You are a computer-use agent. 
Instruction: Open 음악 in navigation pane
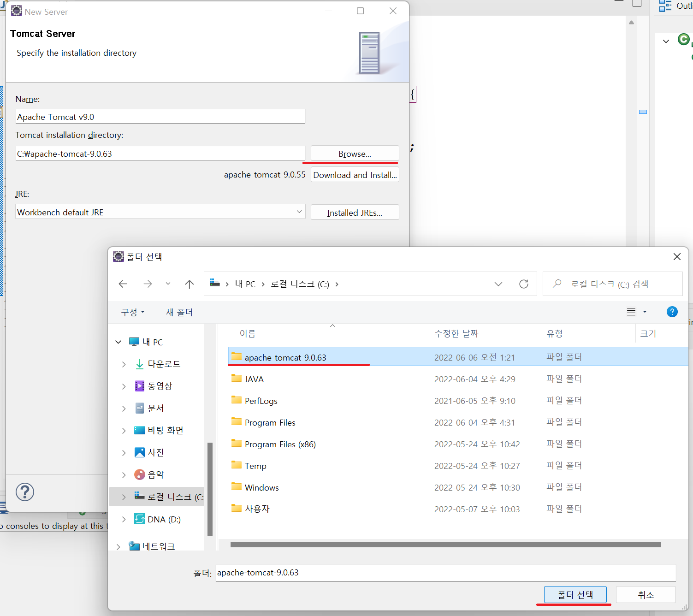click(x=155, y=474)
